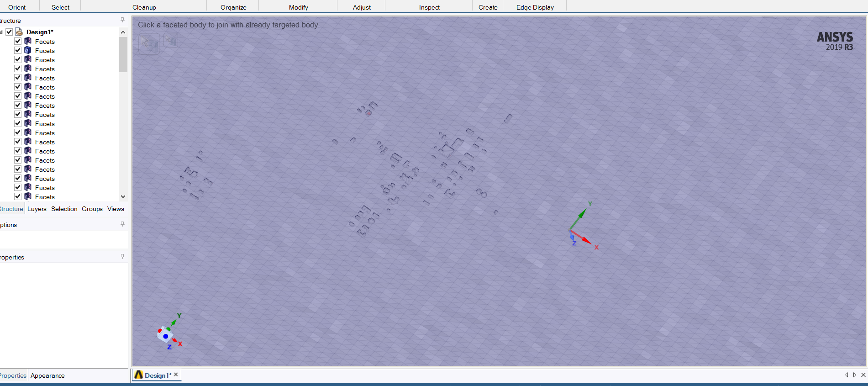Image resolution: width=868 pixels, height=386 pixels.
Task: Click the Create ribbon group label
Action: [x=488, y=7]
